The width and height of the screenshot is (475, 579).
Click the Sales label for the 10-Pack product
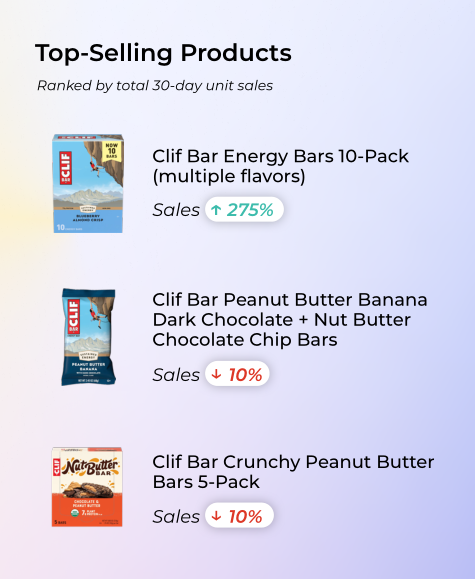coord(176,210)
